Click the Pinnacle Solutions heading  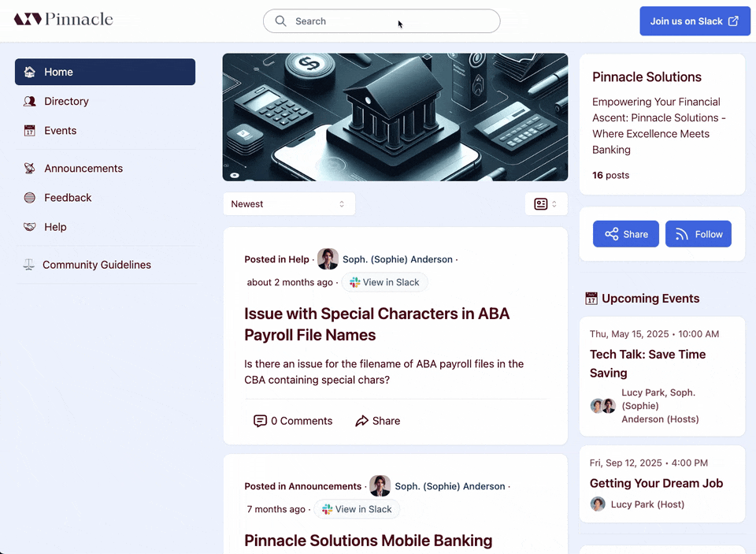(647, 76)
